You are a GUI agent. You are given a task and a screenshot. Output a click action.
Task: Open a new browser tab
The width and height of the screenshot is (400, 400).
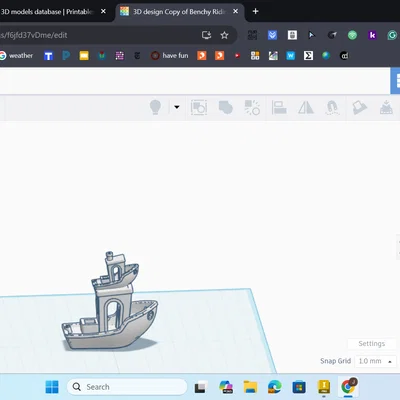point(255,11)
